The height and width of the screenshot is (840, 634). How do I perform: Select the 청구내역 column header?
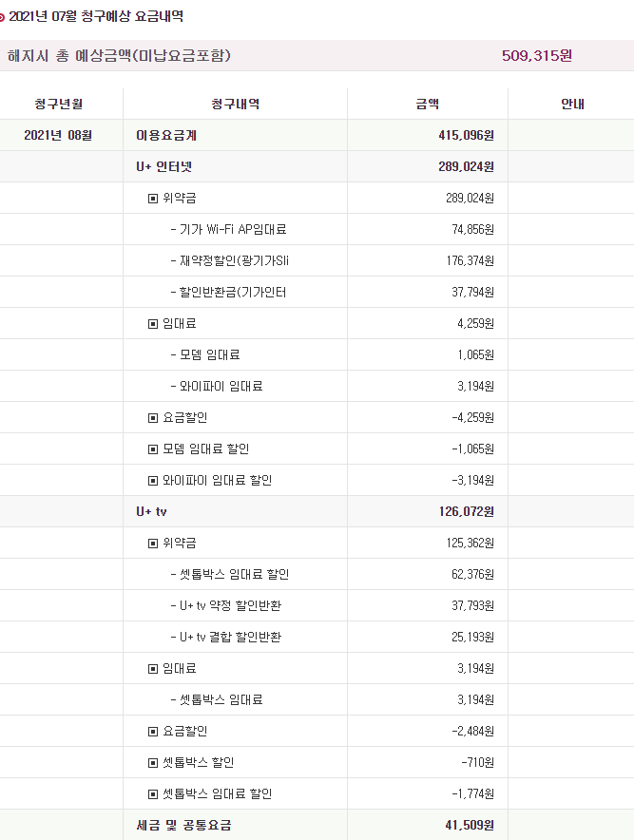point(235,104)
